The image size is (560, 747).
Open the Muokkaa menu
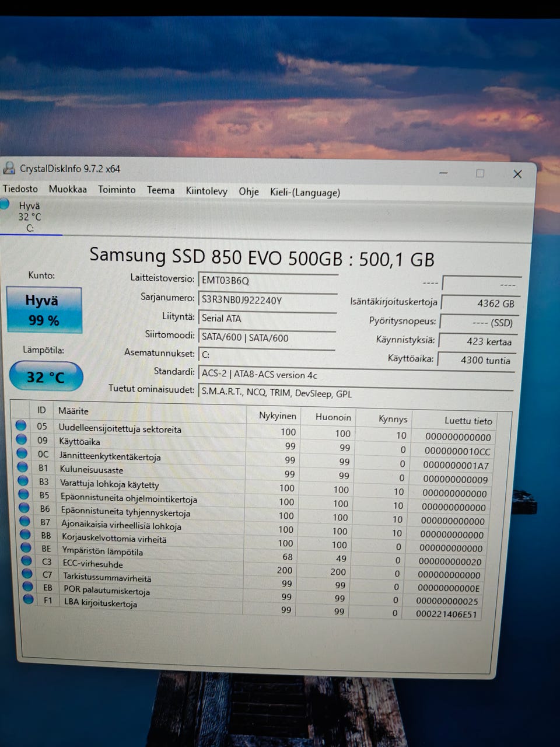68,189
